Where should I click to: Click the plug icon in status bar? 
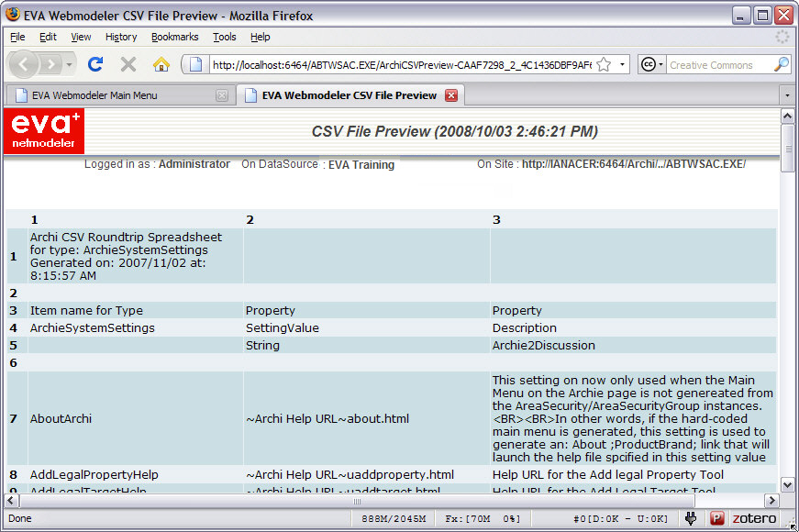(692, 518)
